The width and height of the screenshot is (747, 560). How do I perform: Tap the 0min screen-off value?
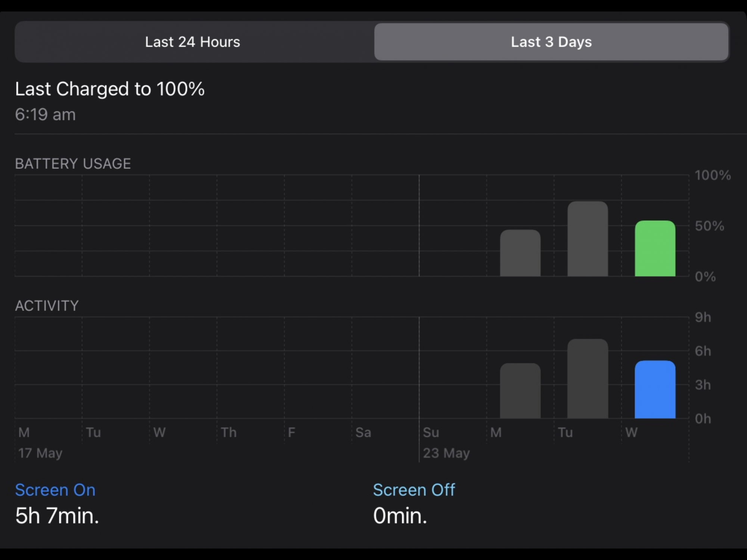pos(400,516)
